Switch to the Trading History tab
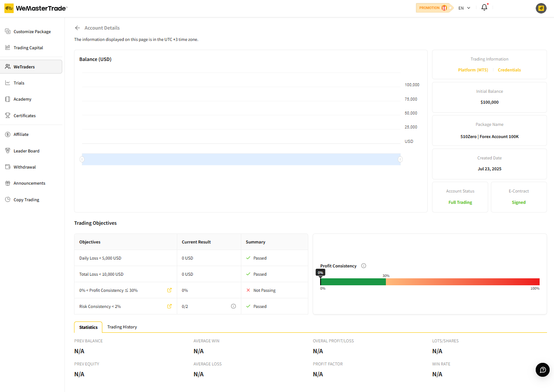Image resolution: width=554 pixels, height=392 pixels. pyautogui.click(x=122, y=327)
